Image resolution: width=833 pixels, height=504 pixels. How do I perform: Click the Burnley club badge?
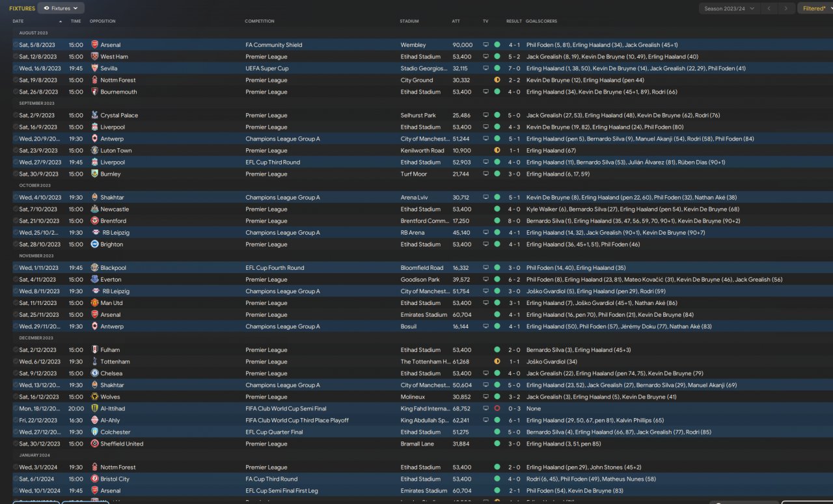tap(95, 174)
